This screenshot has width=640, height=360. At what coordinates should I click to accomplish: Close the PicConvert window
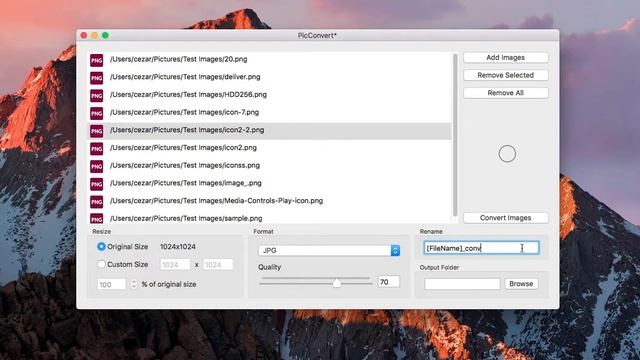(x=84, y=36)
